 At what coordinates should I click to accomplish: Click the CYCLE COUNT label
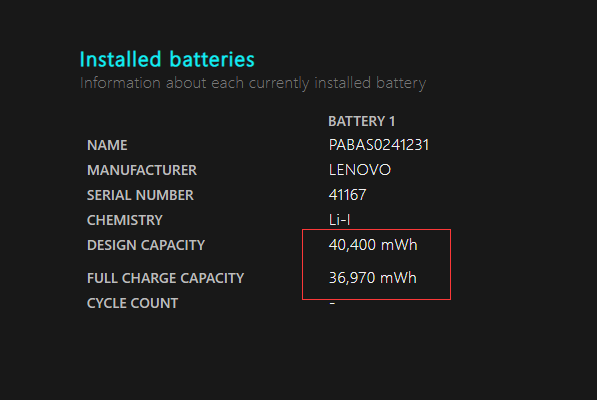tap(132, 303)
